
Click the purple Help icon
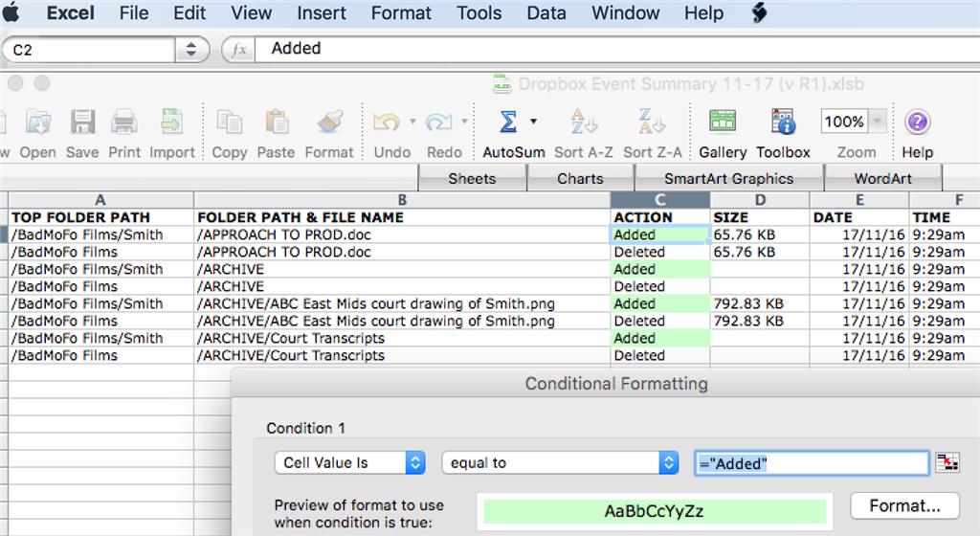[x=918, y=122]
